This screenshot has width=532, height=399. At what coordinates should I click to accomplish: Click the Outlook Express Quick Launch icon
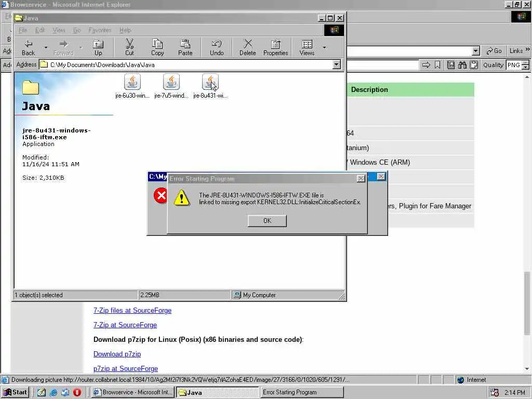(65, 393)
